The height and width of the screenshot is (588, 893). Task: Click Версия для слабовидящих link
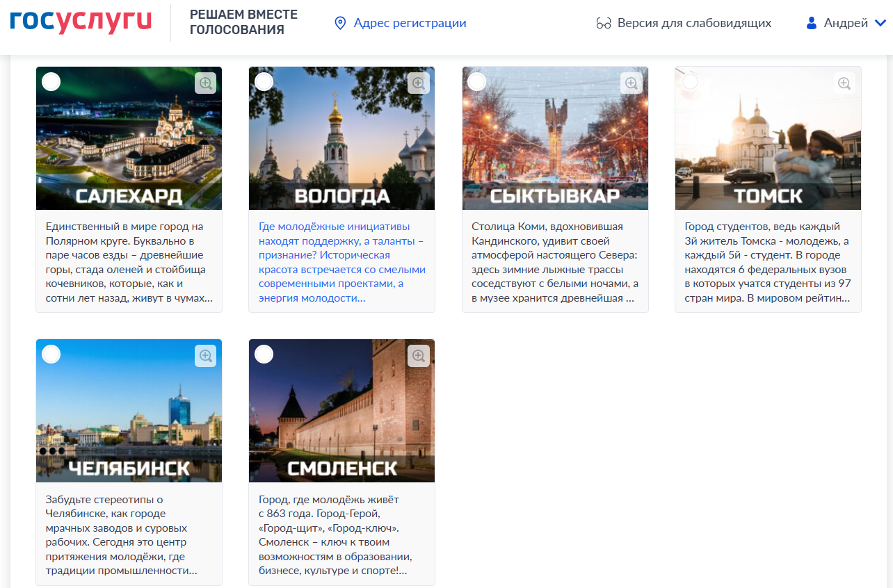point(694,24)
